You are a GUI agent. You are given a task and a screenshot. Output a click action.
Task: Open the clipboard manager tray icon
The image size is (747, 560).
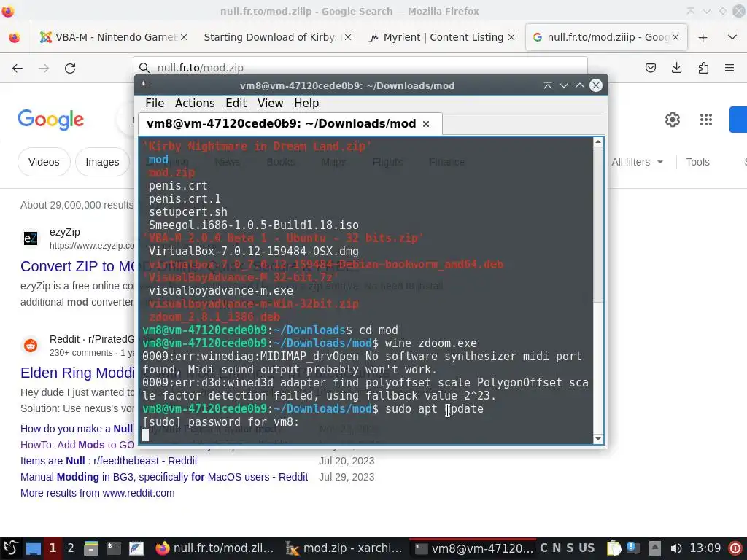[x=614, y=548]
